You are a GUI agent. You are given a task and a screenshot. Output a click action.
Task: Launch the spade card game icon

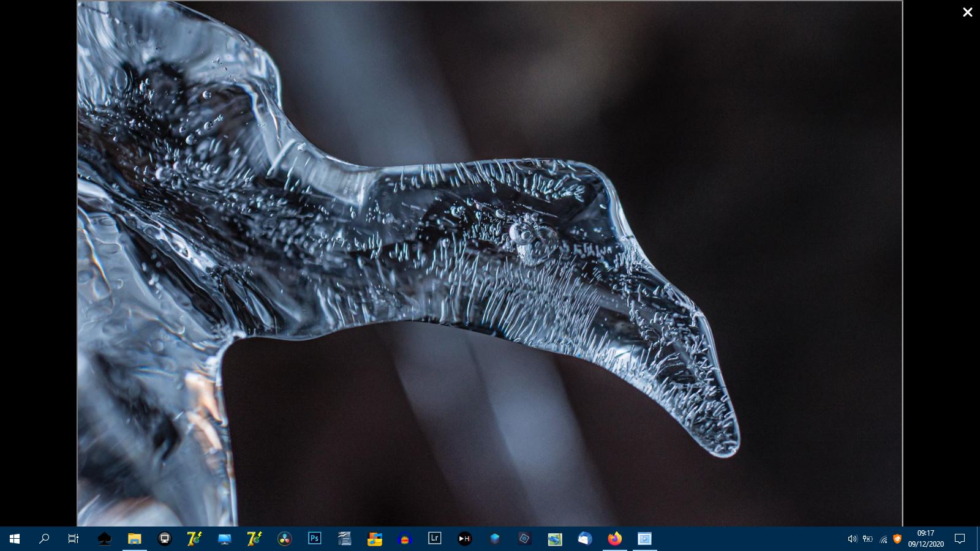pyautogui.click(x=104, y=539)
